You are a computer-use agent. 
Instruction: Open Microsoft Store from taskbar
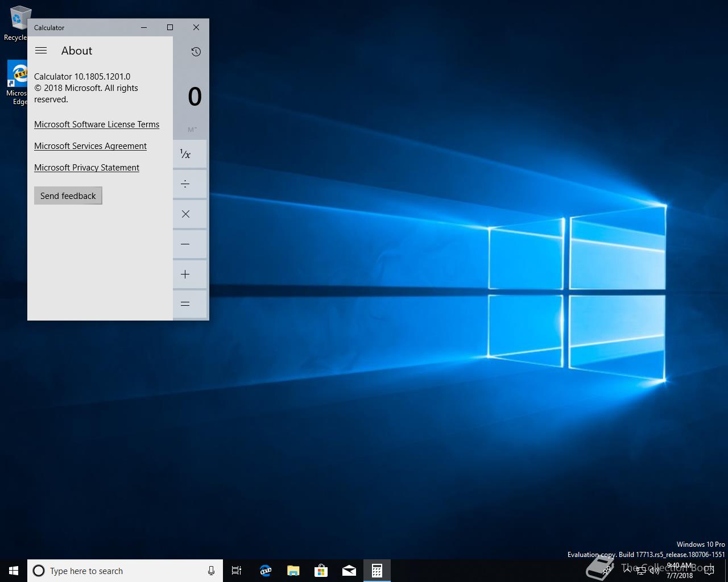point(321,571)
